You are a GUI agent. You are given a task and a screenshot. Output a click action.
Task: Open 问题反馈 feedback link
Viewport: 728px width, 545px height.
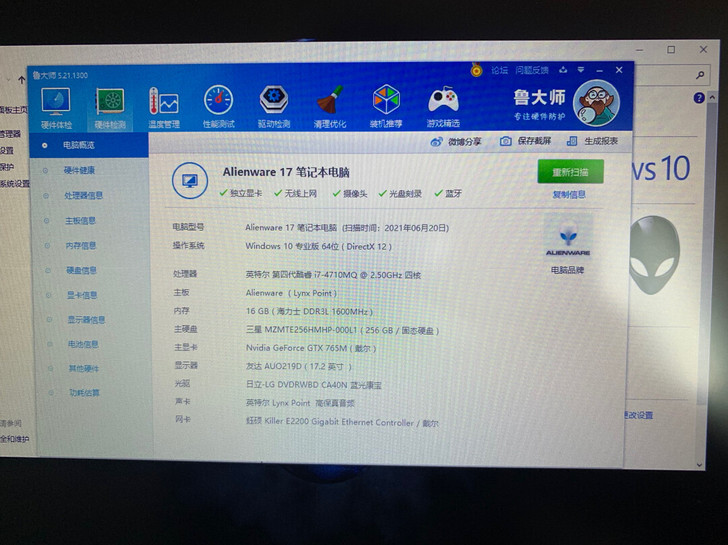[x=532, y=70]
